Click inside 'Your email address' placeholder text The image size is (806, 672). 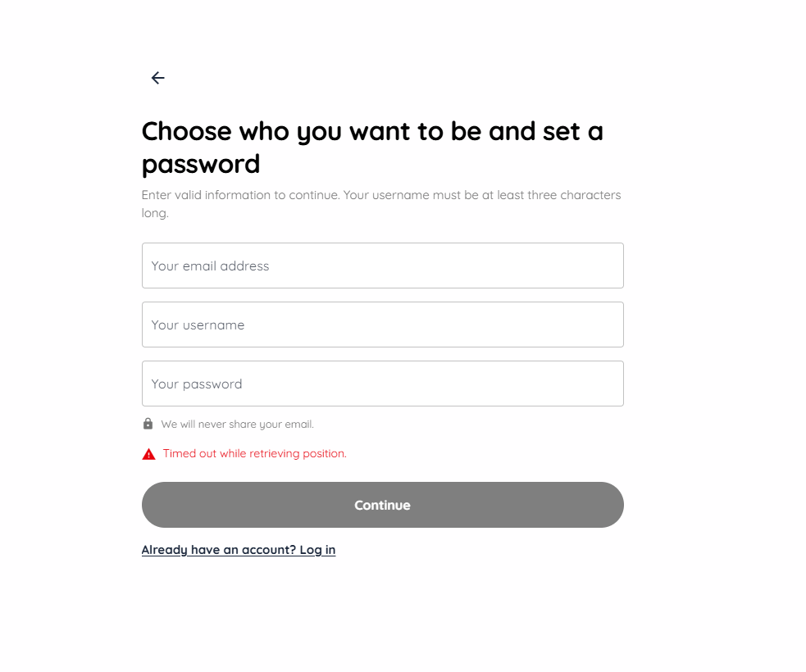click(x=210, y=266)
